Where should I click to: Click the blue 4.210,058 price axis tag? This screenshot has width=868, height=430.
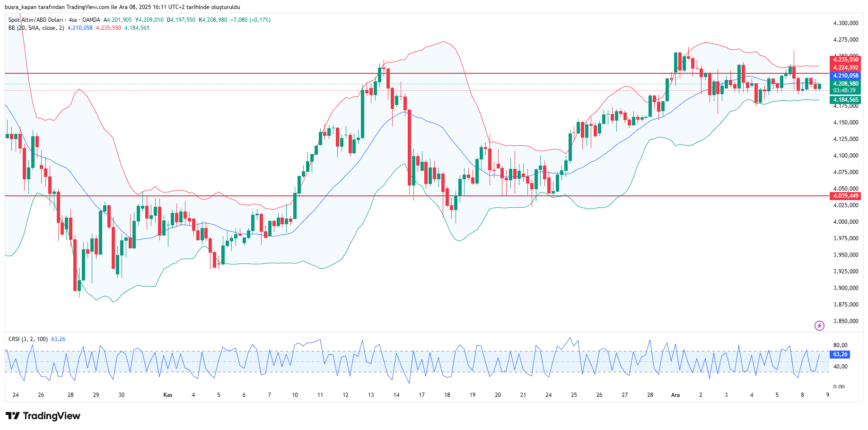(845, 76)
